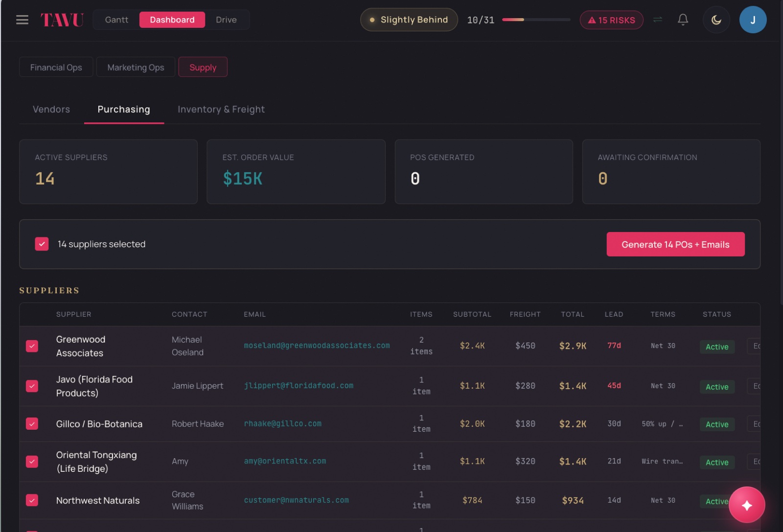Click Active status on Greenwood Associates row
Image resolution: width=783 pixels, height=532 pixels.
pyautogui.click(x=717, y=347)
